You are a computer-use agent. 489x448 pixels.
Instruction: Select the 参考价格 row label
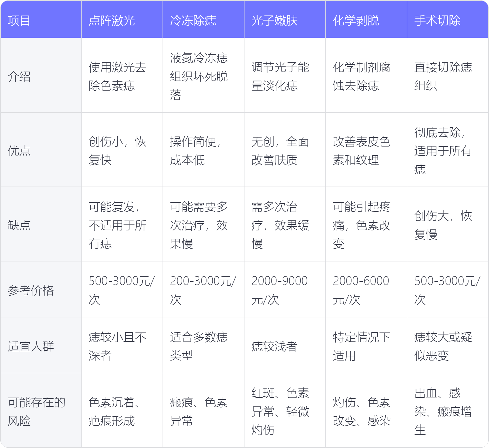[x=31, y=290]
